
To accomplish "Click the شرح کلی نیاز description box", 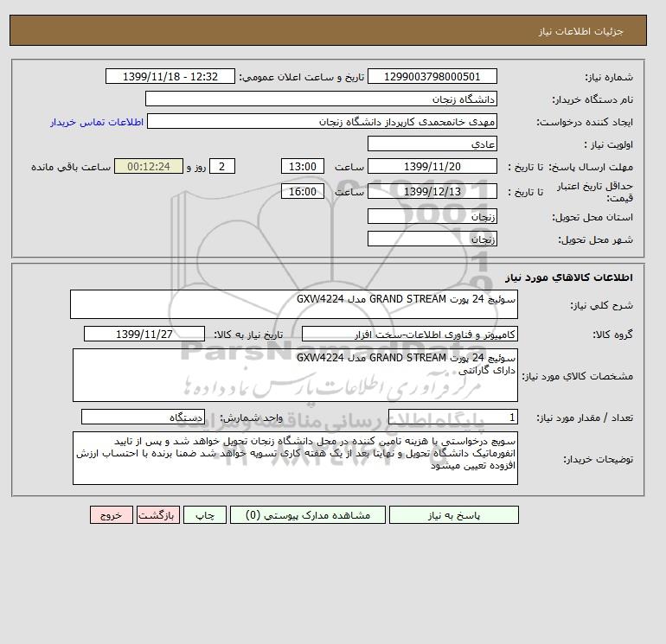I will coord(294,304).
